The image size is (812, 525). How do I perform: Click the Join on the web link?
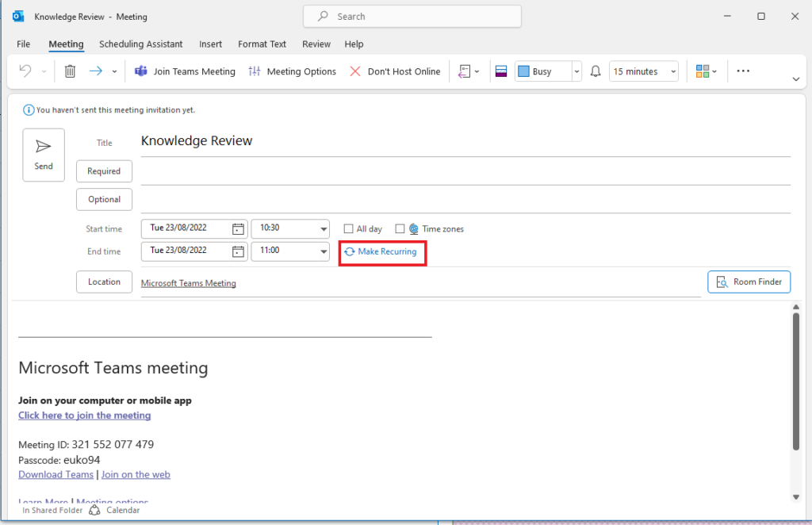click(136, 474)
